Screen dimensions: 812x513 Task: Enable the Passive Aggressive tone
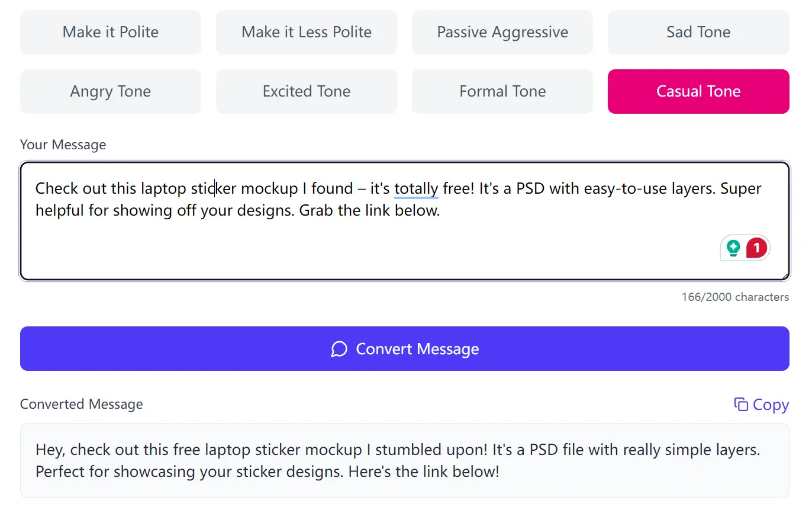coord(502,32)
